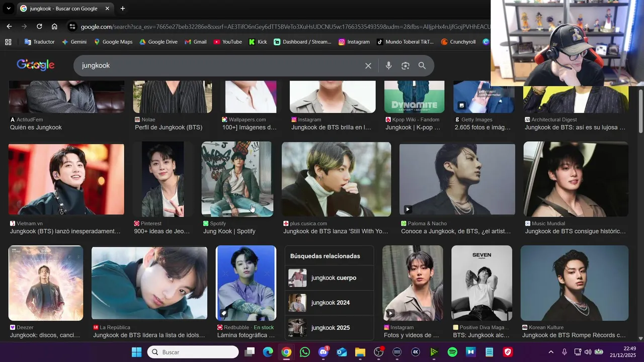644x362 pixels.
Task: Clear the search box with the X icon
Action: (368, 66)
